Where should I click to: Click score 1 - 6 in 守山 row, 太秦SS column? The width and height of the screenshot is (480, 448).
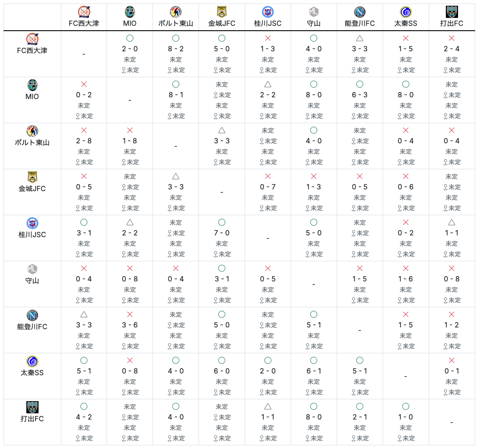pyautogui.click(x=405, y=279)
